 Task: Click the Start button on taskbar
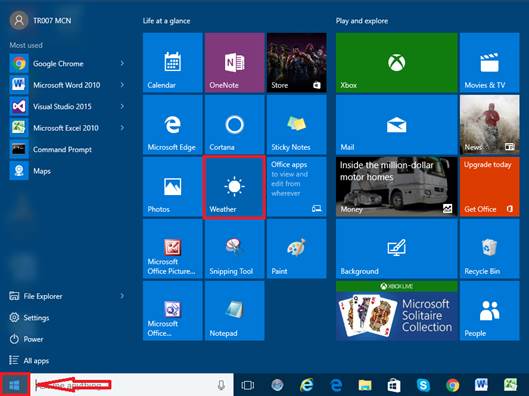15,385
